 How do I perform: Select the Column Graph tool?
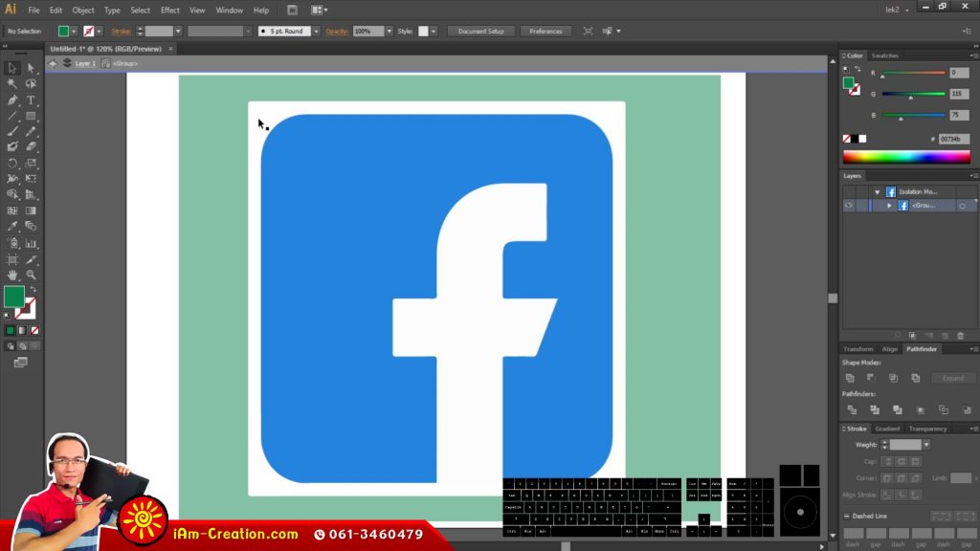pyautogui.click(x=31, y=243)
